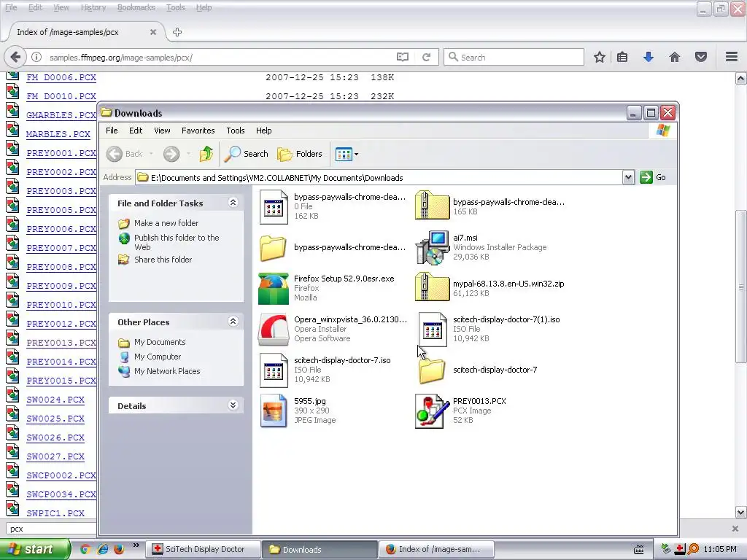Image resolution: width=747 pixels, height=560 pixels.
Task: Click in the Firefox Search box
Action: point(514,57)
